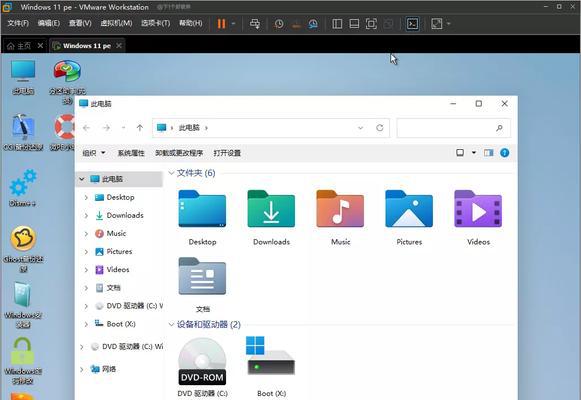Open the 选项卡(T) menu in VMware

pos(156,23)
